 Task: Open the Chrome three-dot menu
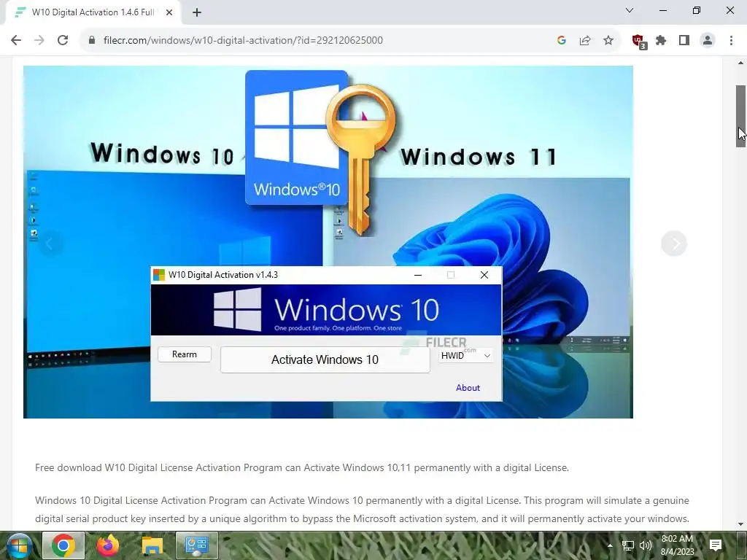[x=731, y=41]
